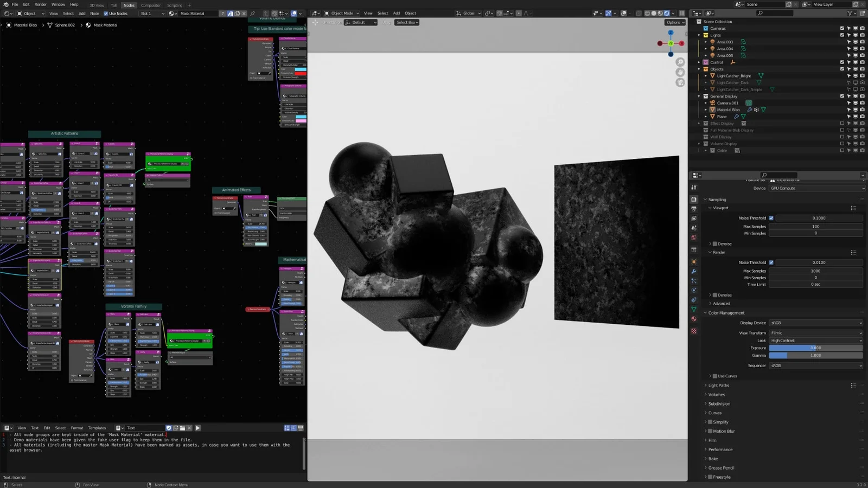Click the Options button in the 3D viewport
868x488 pixels.
click(675, 22)
